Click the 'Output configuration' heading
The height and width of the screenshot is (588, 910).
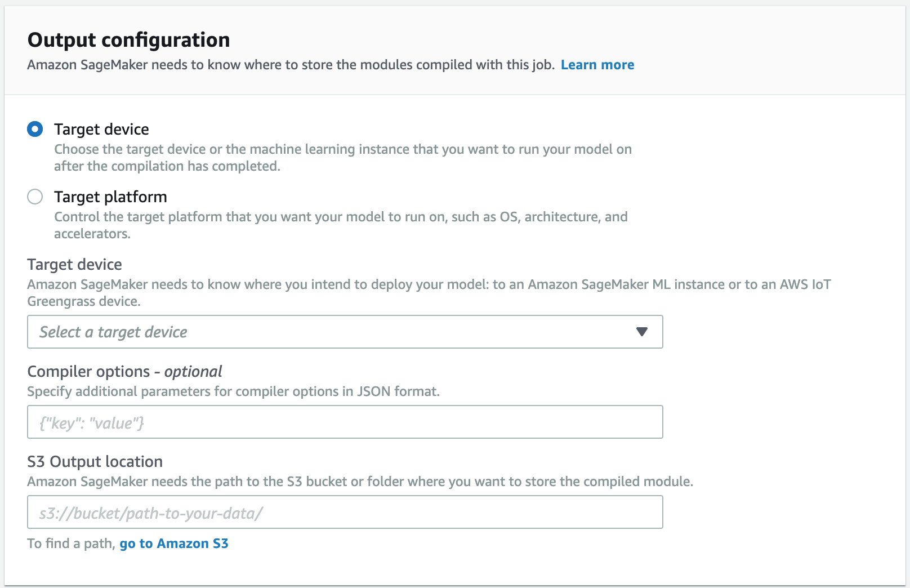click(128, 39)
